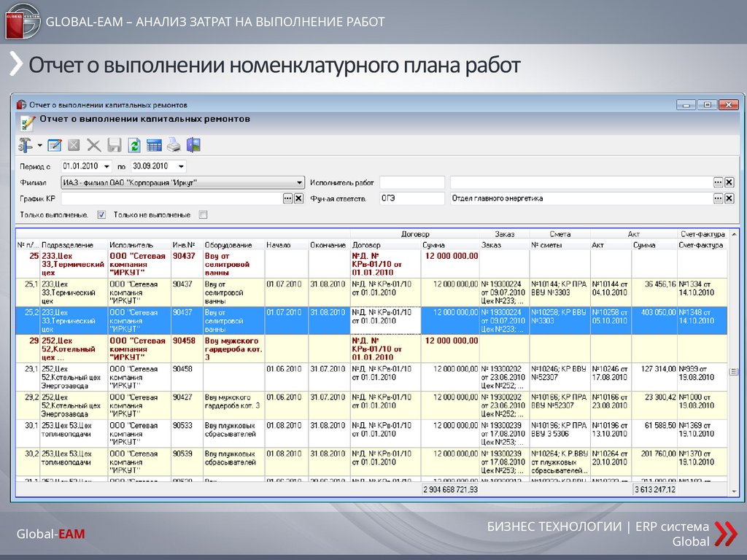Open the start date picker for Период с

(107, 166)
